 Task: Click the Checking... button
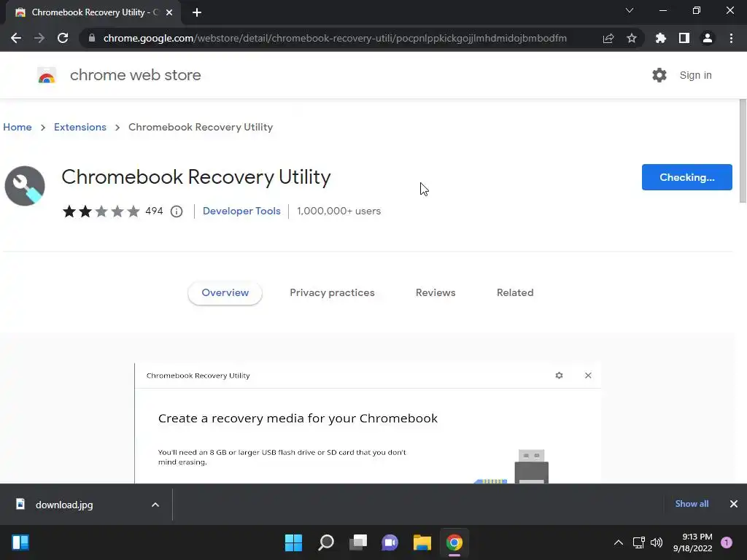coord(686,177)
